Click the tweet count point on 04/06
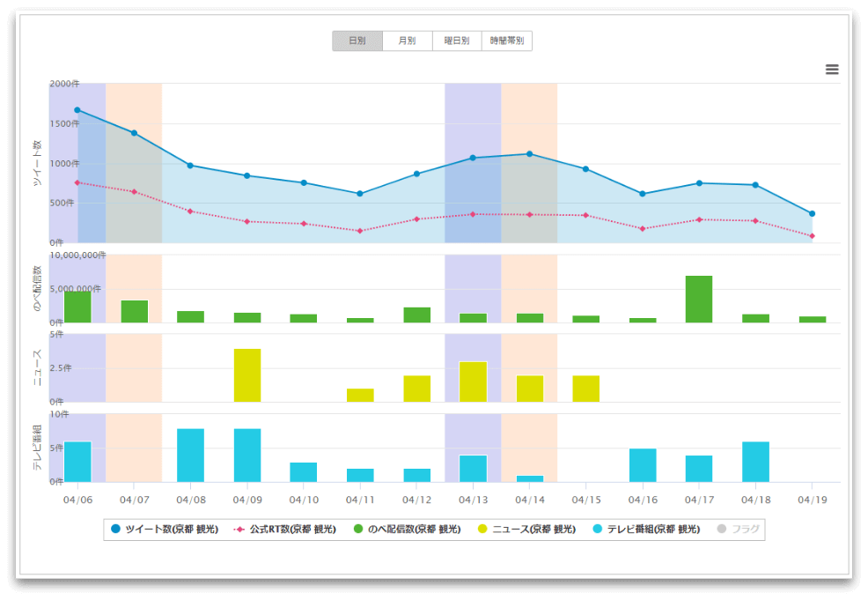The height and width of the screenshot is (600, 868). [77, 110]
